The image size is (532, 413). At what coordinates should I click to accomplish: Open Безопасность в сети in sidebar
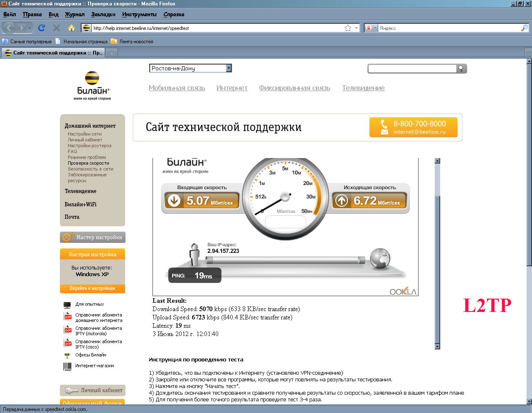[91, 169]
